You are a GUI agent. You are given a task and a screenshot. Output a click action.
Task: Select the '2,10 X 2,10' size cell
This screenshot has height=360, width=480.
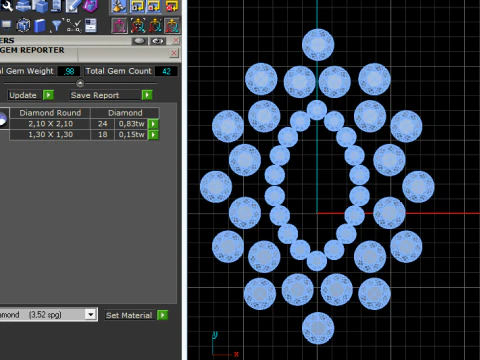[x=50, y=124]
